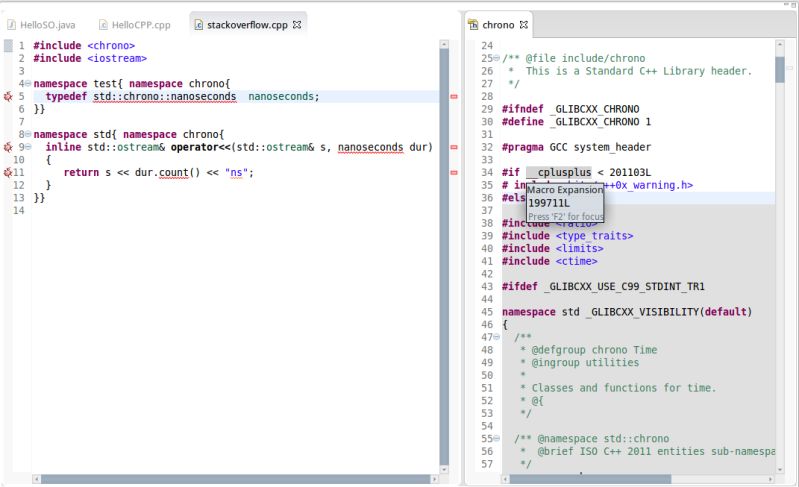Click the left editor scroll-down arrow
The height and width of the screenshot is (487, 799).
pyautogui.click(x=444, y=469)
